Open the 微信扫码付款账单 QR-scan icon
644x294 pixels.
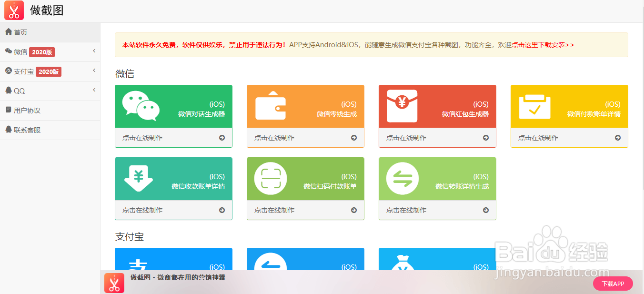(x=270, y=178)
